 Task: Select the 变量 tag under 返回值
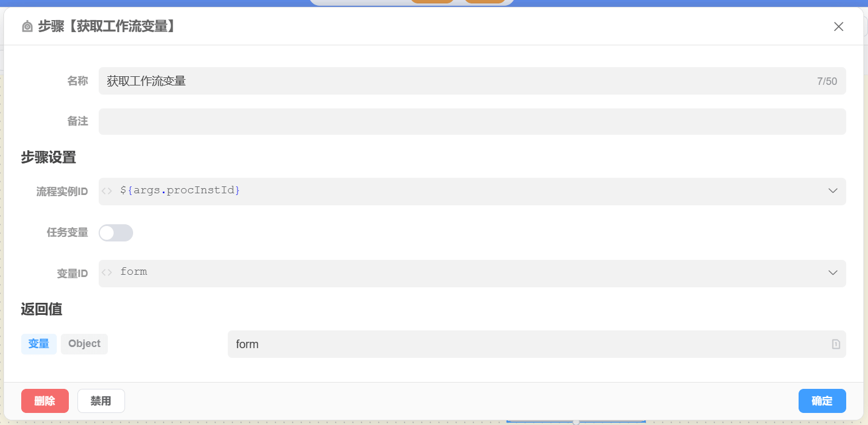coord(39,344)
